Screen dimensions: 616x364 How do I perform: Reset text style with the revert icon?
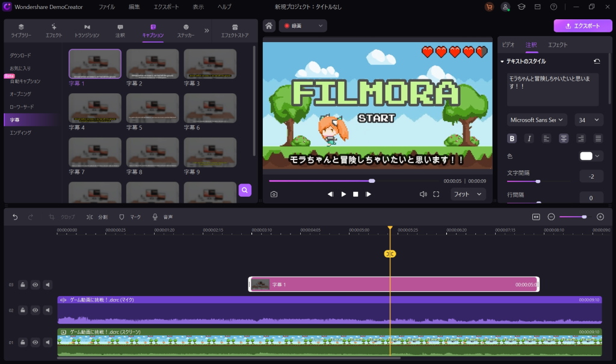(597, 61)
